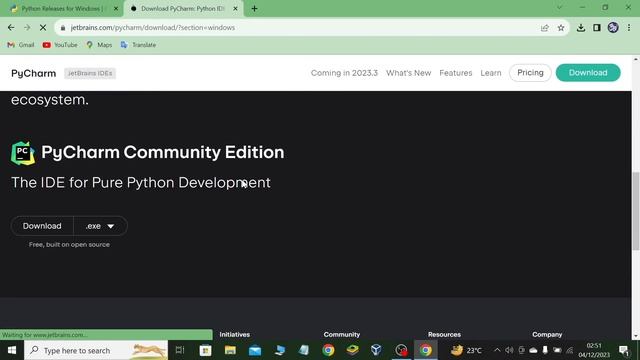
Task: Click the Resources footer heading
Action: pos(444,334)
